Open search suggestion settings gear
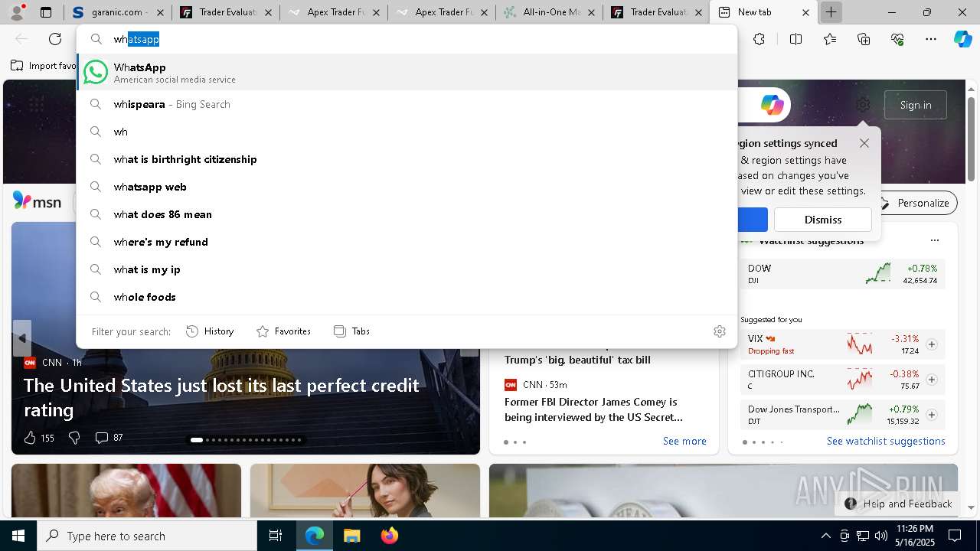Viewport: 980px width, 551px height. click(719, 331)
